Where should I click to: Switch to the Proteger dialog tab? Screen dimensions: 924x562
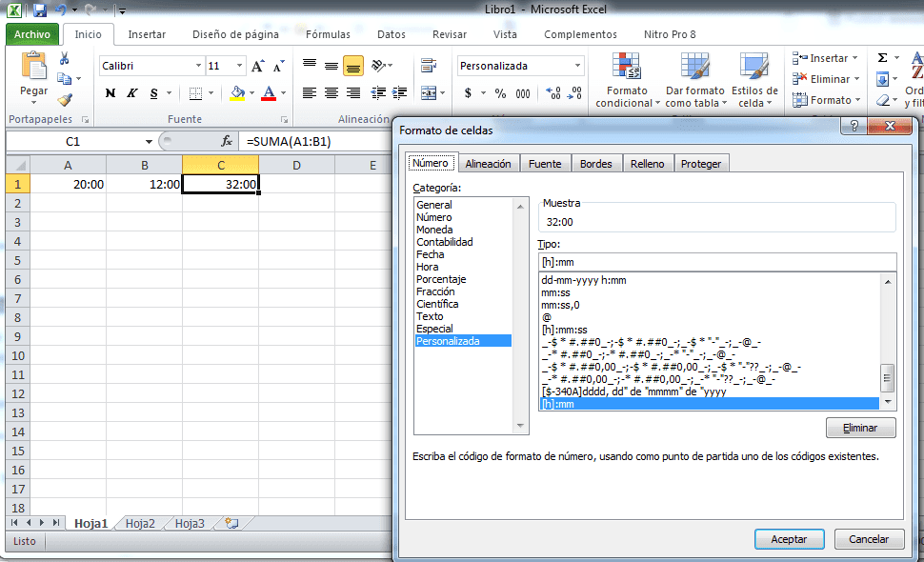[701, 164]
